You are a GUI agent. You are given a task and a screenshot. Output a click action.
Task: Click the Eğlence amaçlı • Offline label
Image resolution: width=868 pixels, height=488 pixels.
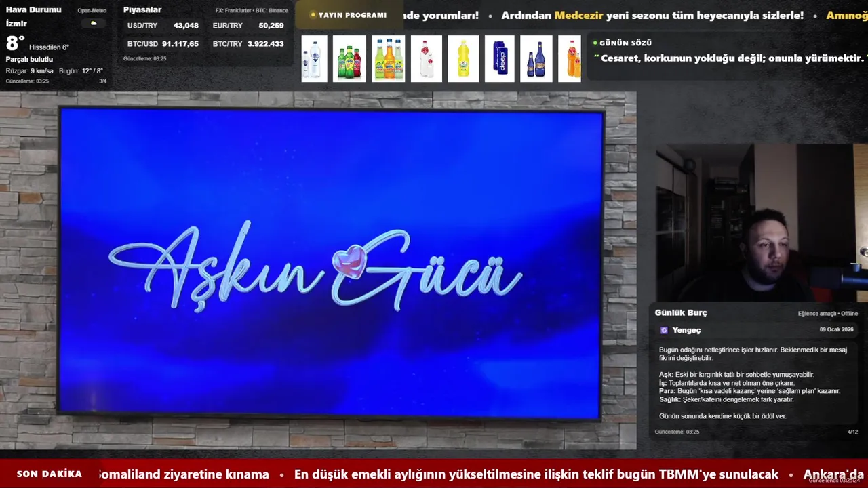coord(827,314)
